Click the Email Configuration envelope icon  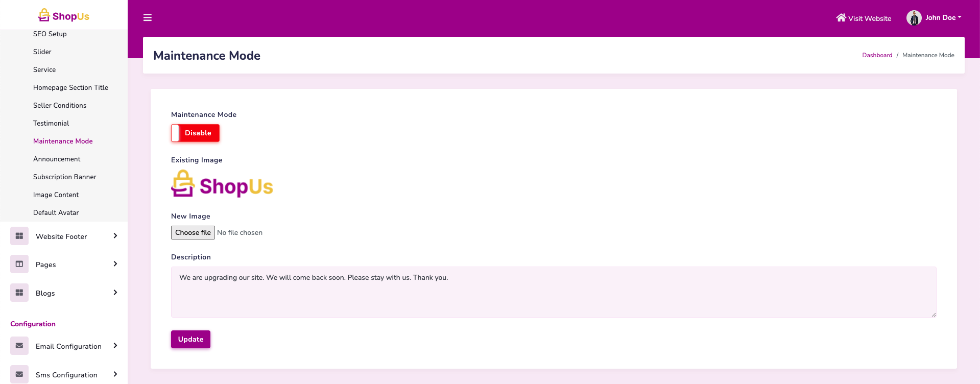pos(19,346)
